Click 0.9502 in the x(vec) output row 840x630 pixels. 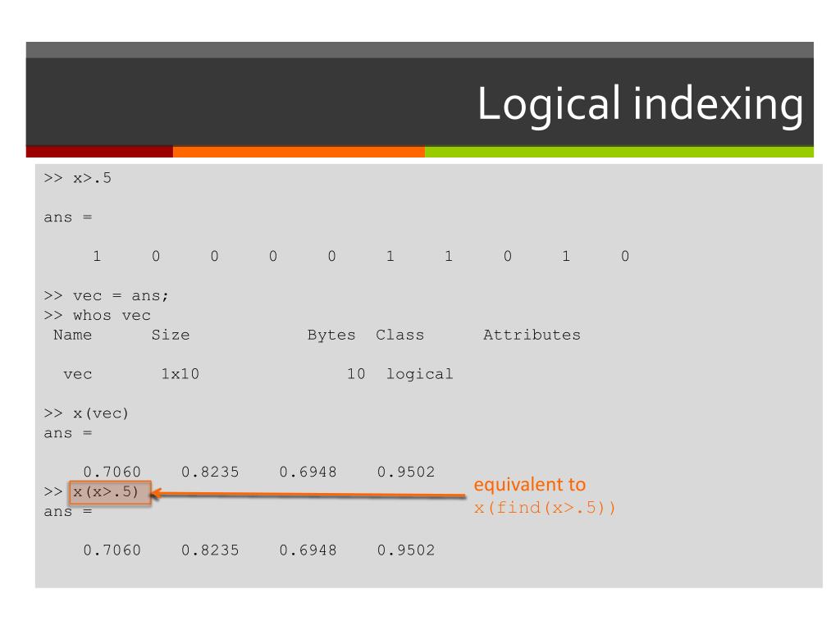(406, 472)
